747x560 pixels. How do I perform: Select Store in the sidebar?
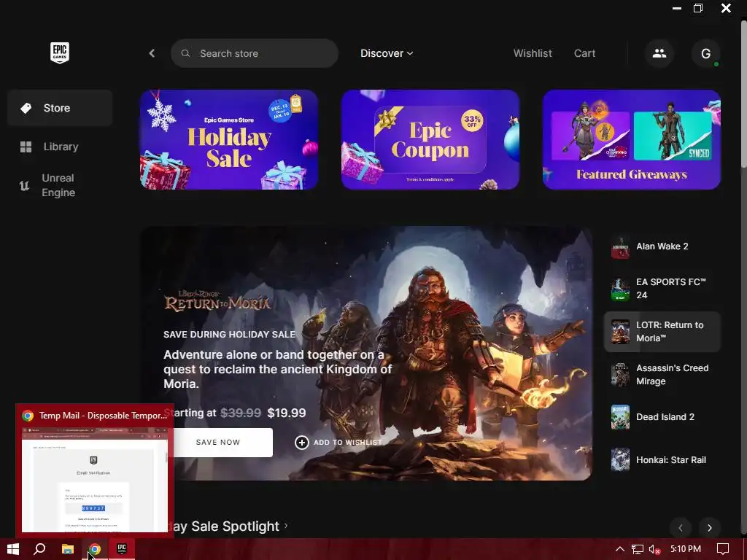coord(60,108)
